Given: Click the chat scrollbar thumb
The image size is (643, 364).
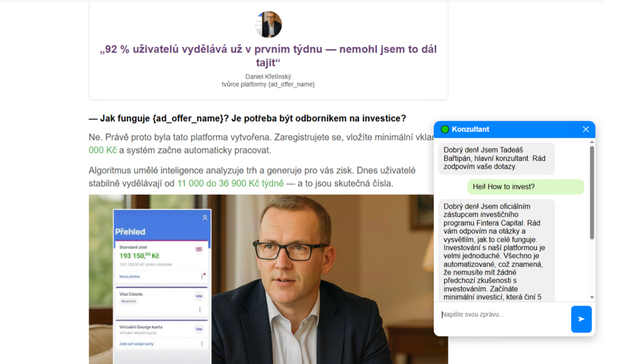Looking at the screenshot, I should (x=592, y=193).
